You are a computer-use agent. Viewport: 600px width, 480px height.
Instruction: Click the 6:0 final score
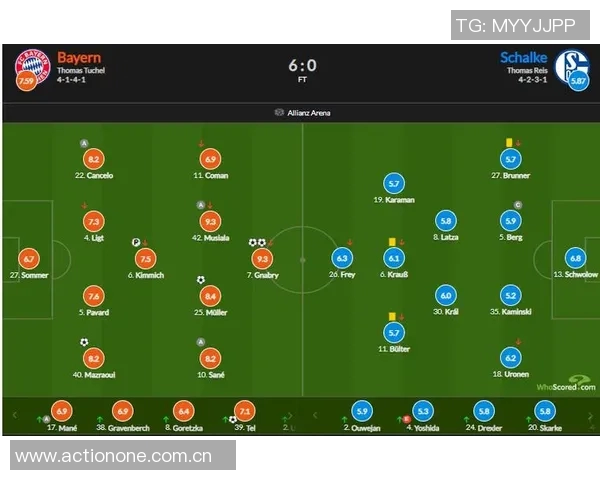[x=302, y=65]
